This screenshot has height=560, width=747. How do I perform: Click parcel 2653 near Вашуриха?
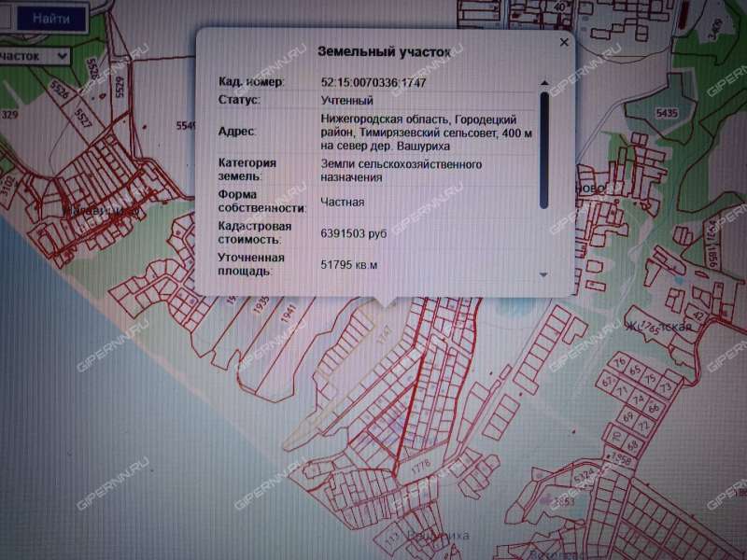click(564, 500)
